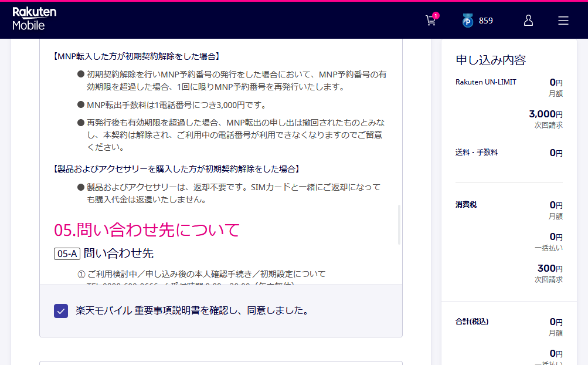Image resolution: width=588 pixels, height=365 pixels.
Task: Click the 問い合わせ先 subheading beside 05-A
Action: (118, 254)
